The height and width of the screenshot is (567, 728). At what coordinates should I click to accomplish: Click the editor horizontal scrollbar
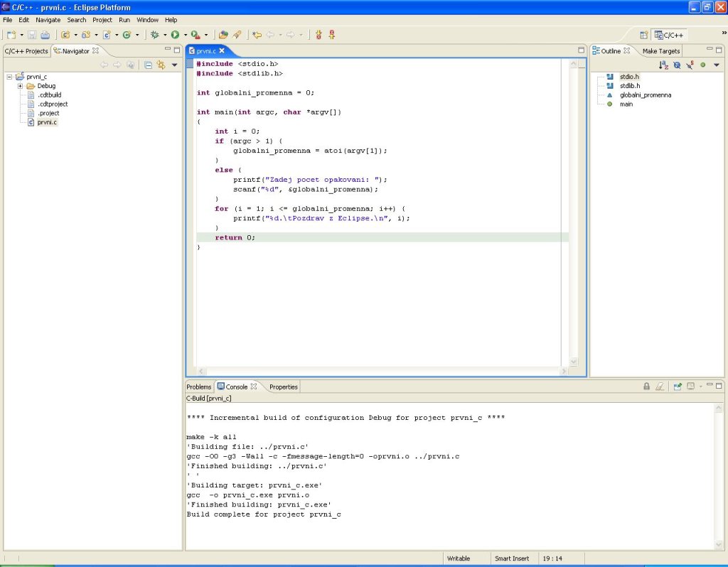tap(382, 371)
